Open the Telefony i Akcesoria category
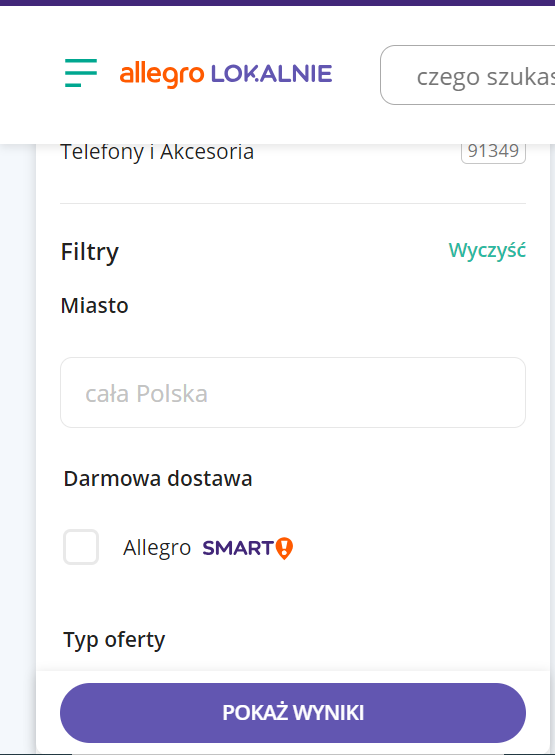This screenshot has height=755, width=555. pos(157,152)
